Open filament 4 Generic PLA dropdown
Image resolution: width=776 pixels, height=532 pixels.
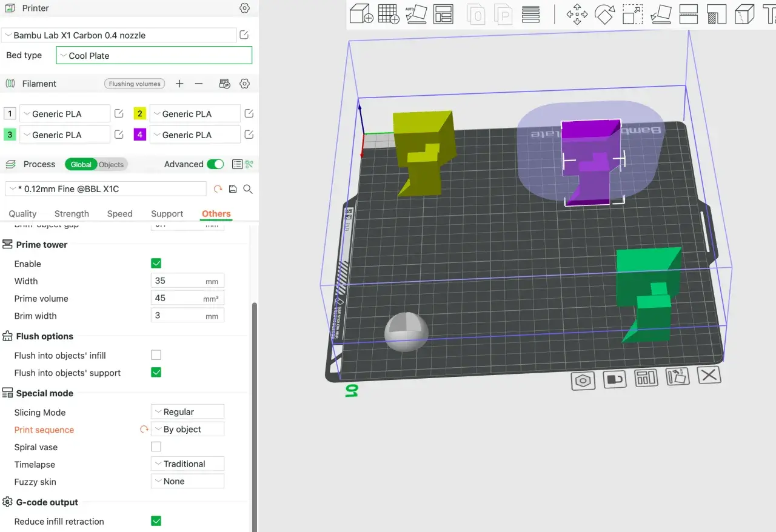[195, 135]
